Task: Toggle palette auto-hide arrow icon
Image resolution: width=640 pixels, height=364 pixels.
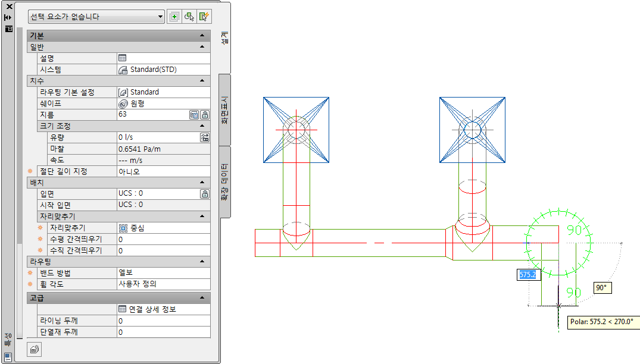Action: pos(8,17)
